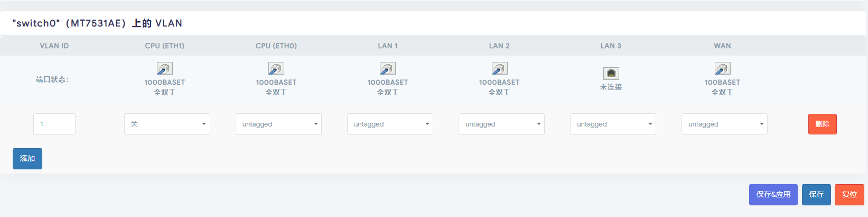This screenshot has width=868, height=217.
Task: Expand the LAN 3 tagging dropdown
Action: (613, 124)
